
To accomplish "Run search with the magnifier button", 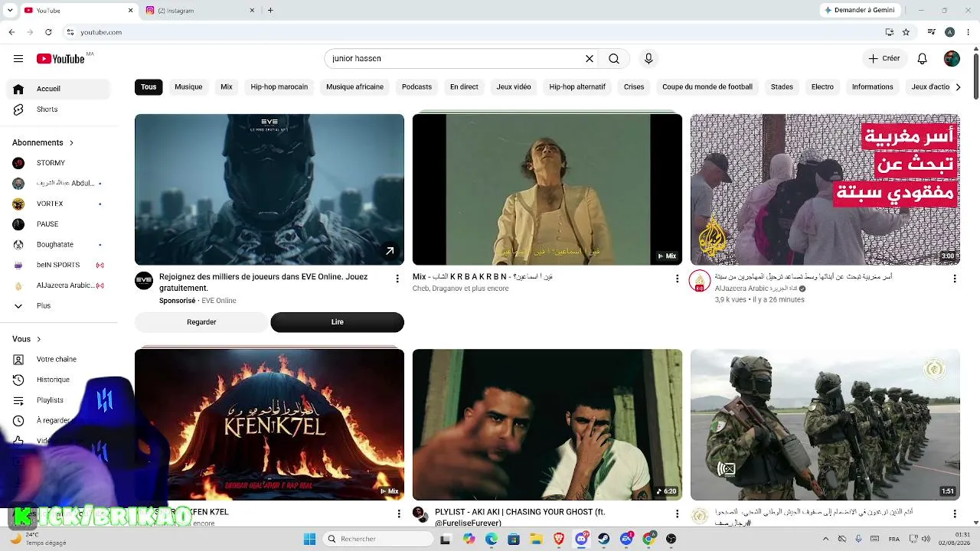I will pyautogui.click(x=614, y=59).
